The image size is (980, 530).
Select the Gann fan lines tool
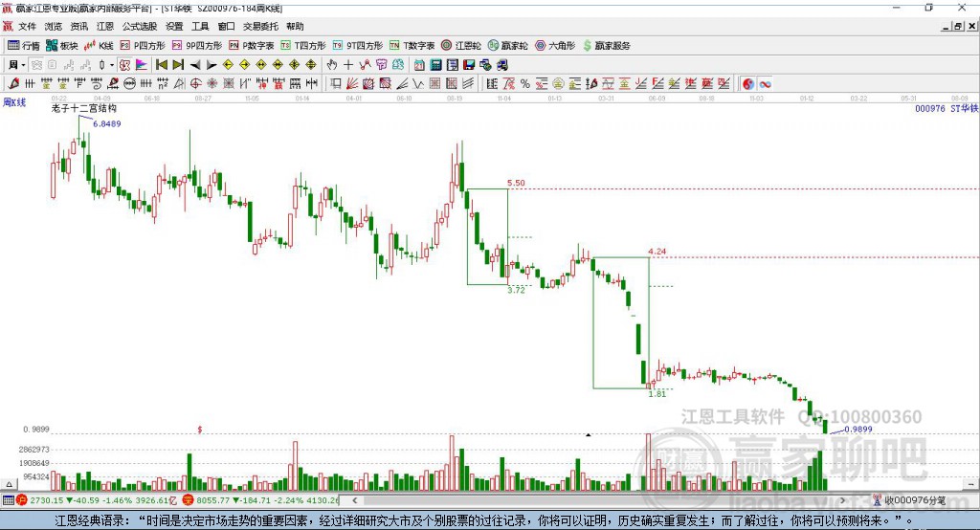352,84
